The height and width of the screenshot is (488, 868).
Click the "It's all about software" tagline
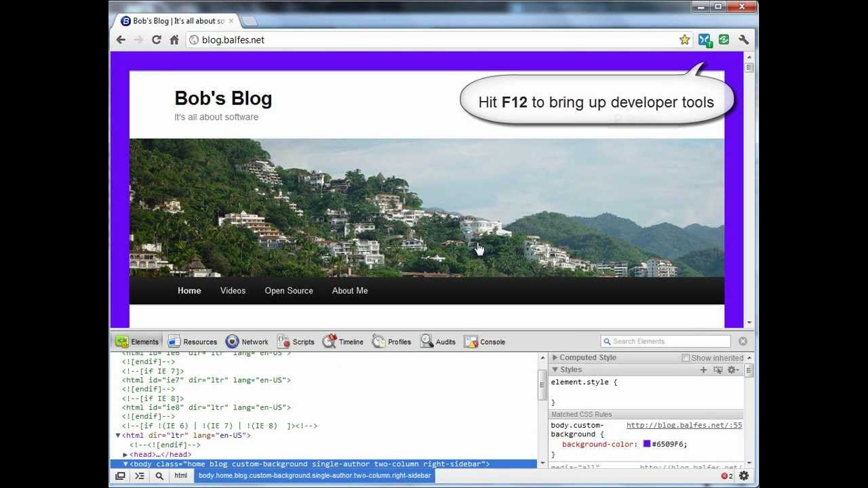tap(216, 117)
